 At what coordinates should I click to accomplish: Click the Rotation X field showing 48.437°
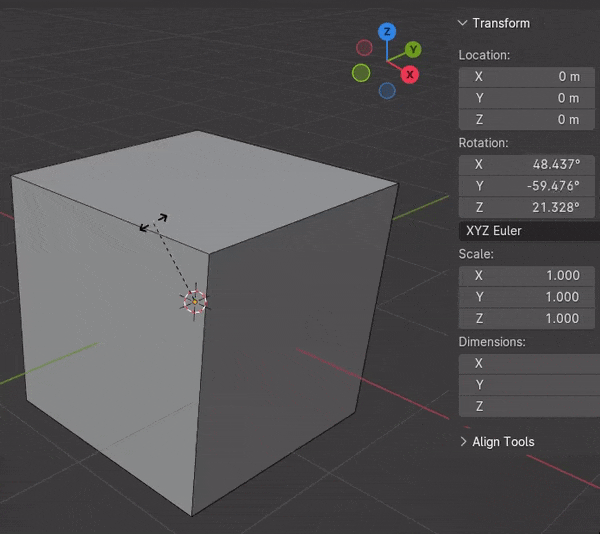pos(527,164)
